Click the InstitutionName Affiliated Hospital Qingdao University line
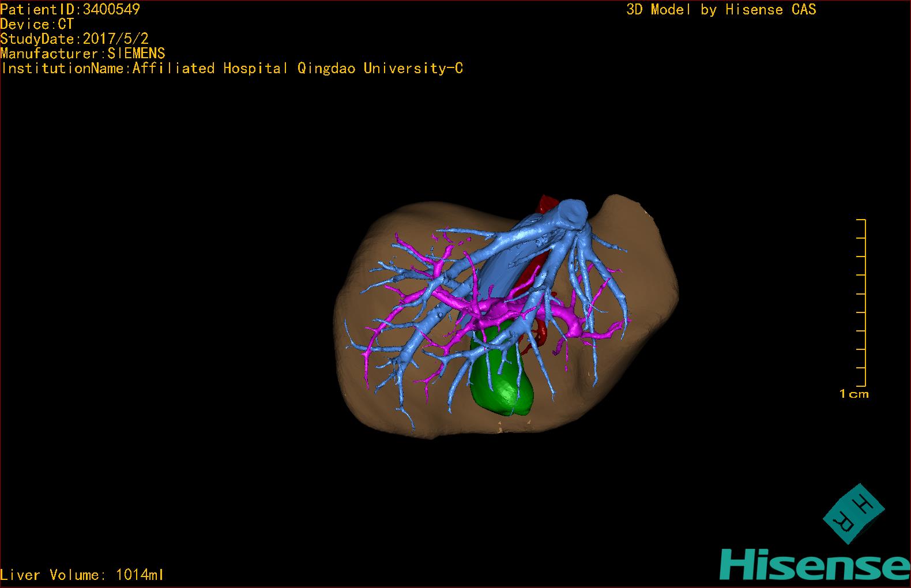Viewport: 911px width, 588px height. 231,69
